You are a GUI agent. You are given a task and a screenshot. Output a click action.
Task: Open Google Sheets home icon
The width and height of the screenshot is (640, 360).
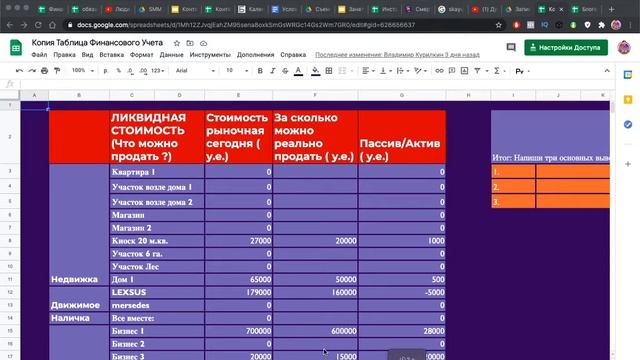click(x=16, y=48)
